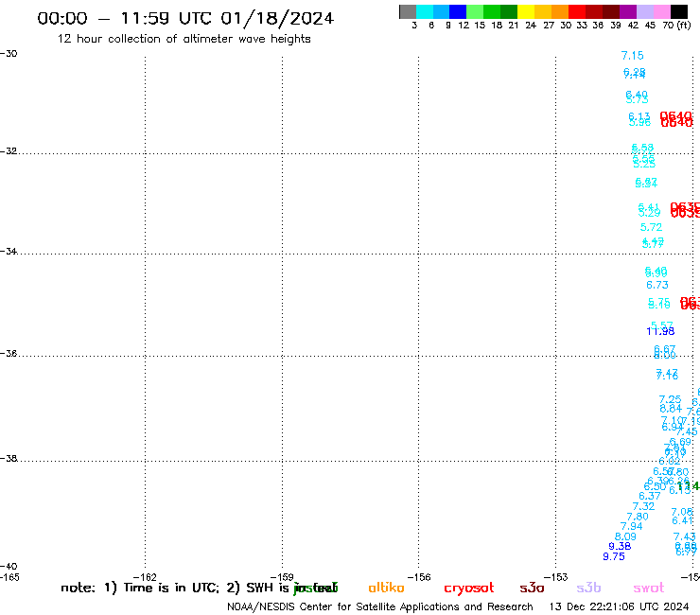Click the lavender 45 ft legend swatch

click(645, 11)
